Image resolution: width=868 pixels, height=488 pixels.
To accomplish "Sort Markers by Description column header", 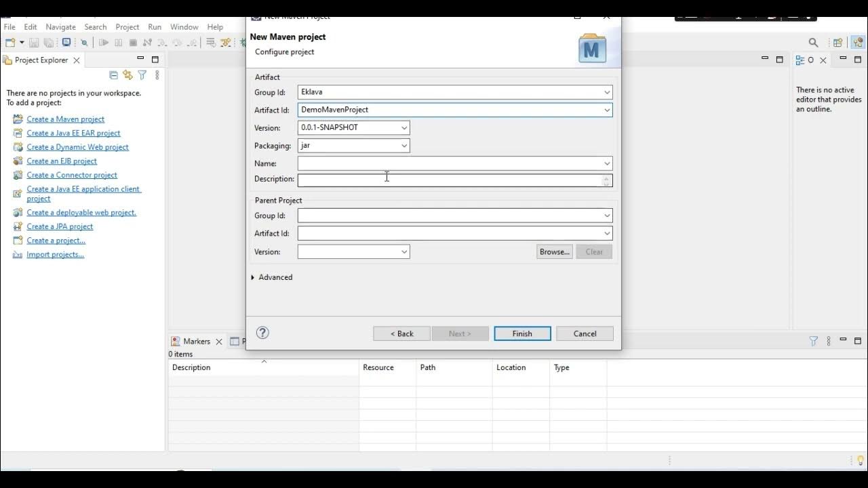I will click(264, 367).
